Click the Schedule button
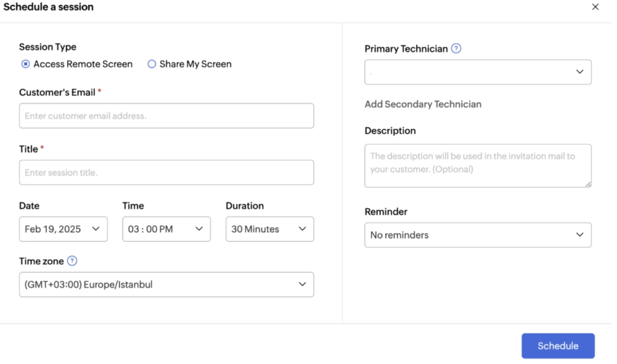The height and width of the screenshot is (364, 617). click(x=558, y=345)
